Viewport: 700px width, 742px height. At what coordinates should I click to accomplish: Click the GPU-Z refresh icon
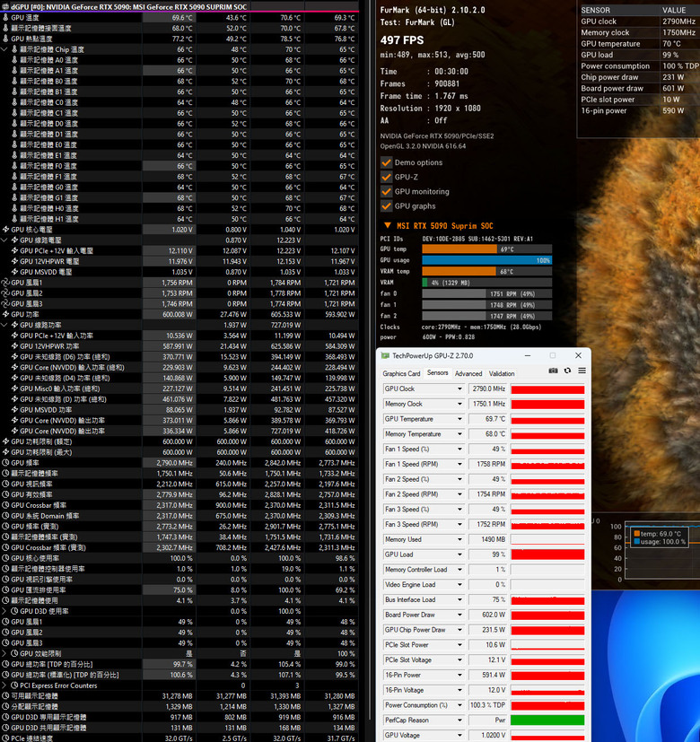tap(567, 371)
